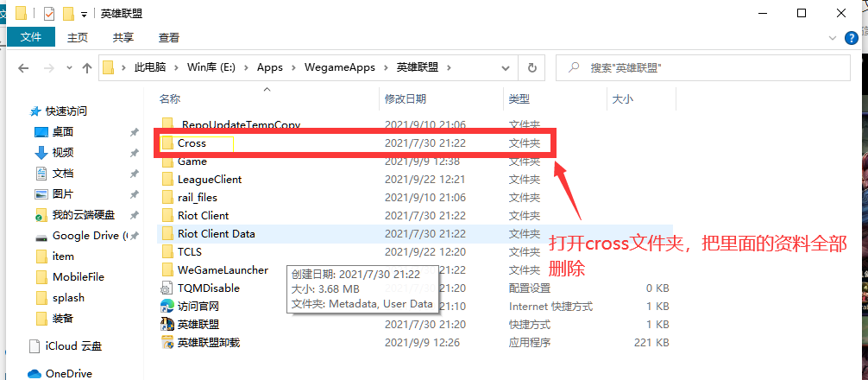The height and width of the screenshot is (380, 868).
Task: Switch to the 查看 ribbon tab
Action: pos(169,38)
